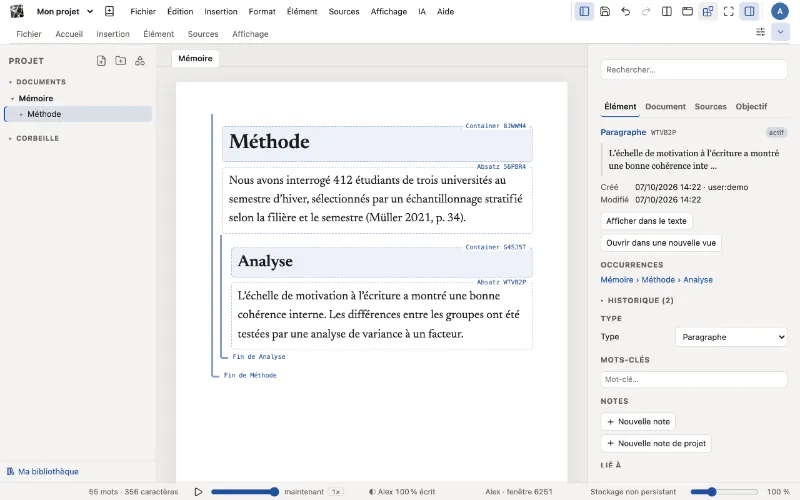Click the Paragraphe element heading link
The width and height of the screenshot is (800, 500).
(623, 132)
